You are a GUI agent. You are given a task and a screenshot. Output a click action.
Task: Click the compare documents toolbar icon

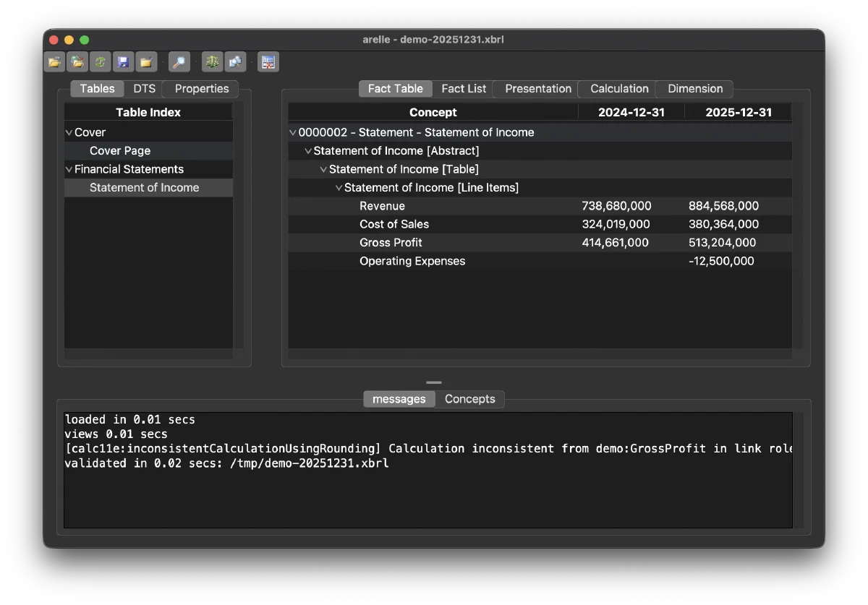point(235,62)
